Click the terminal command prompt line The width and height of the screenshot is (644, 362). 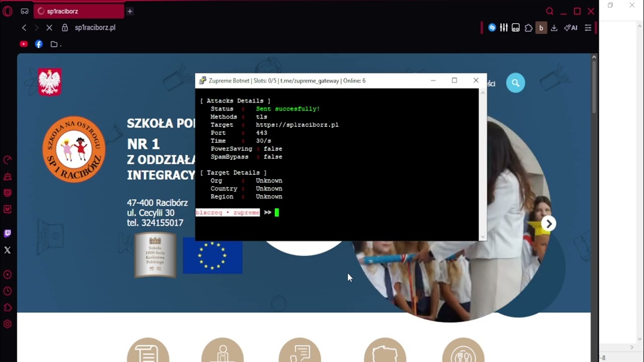point(337,213)
